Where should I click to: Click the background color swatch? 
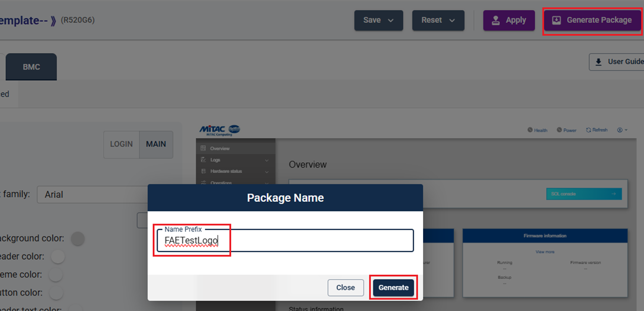(77, 238)
